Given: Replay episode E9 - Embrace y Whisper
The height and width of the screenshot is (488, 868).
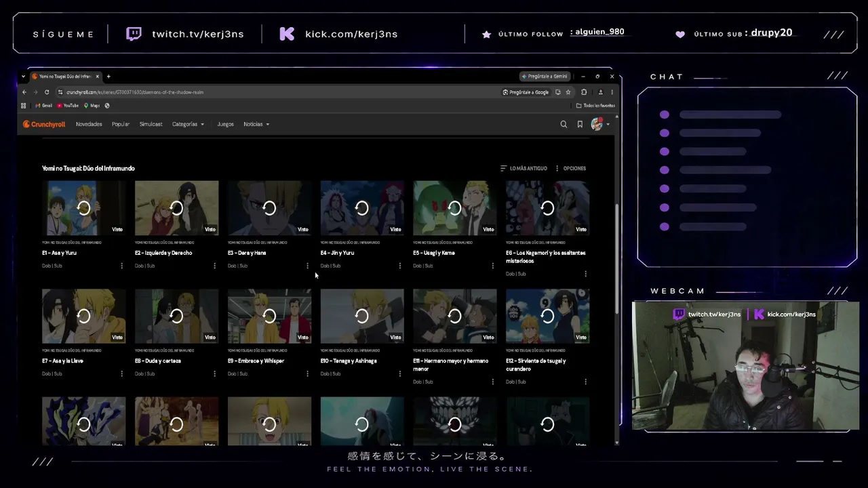Looking at the screenshot, I should 269,316.
